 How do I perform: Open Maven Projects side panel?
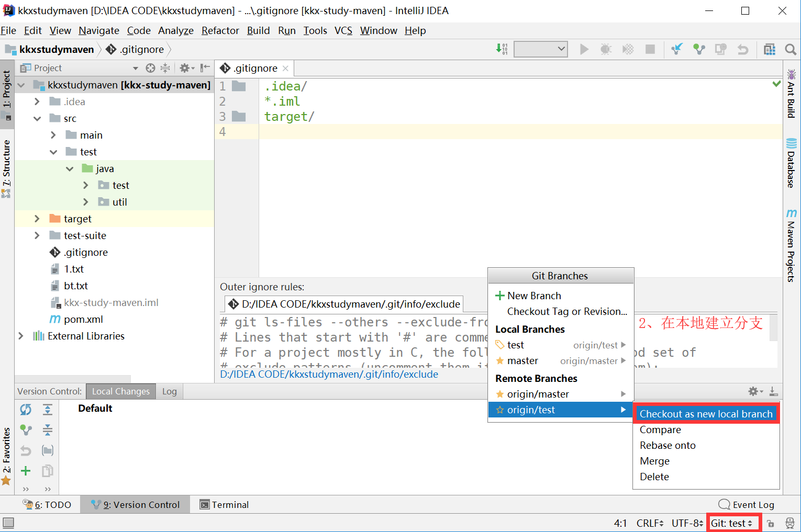[x=791, y=245]
